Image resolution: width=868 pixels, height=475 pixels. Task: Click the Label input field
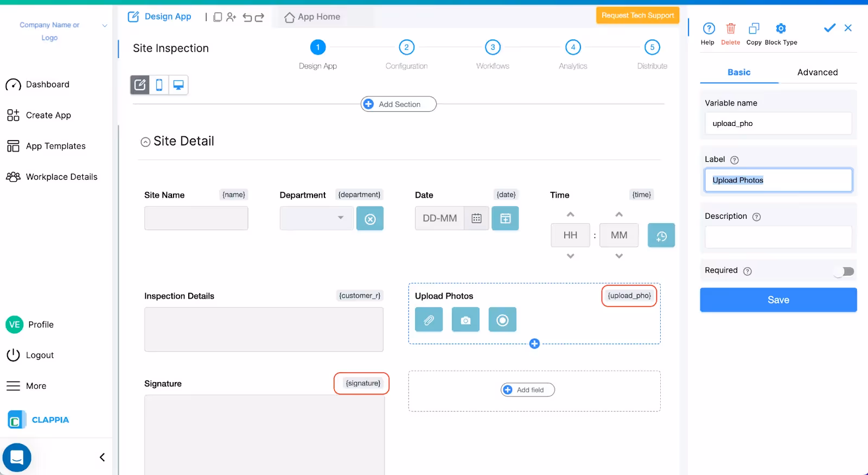(x=778, y=180)
